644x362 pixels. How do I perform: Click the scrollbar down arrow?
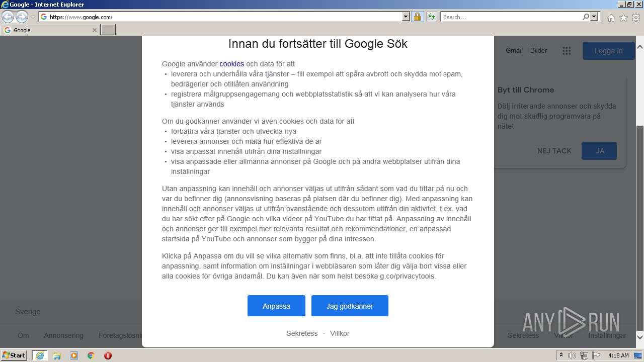click(640, 337)
